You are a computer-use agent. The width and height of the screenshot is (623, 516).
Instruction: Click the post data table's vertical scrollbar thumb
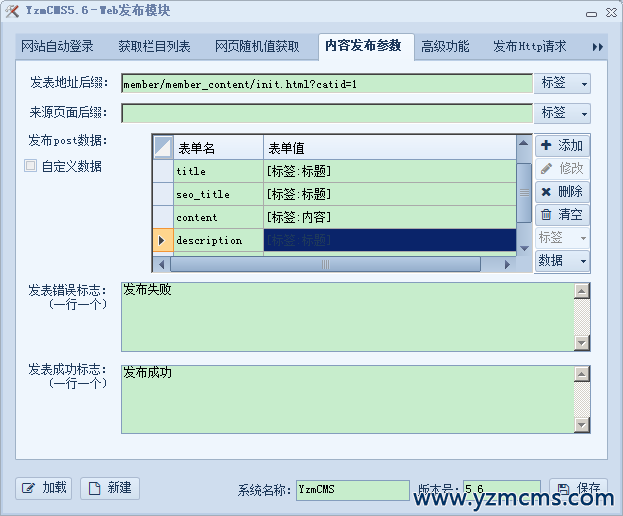pos(524,193)
